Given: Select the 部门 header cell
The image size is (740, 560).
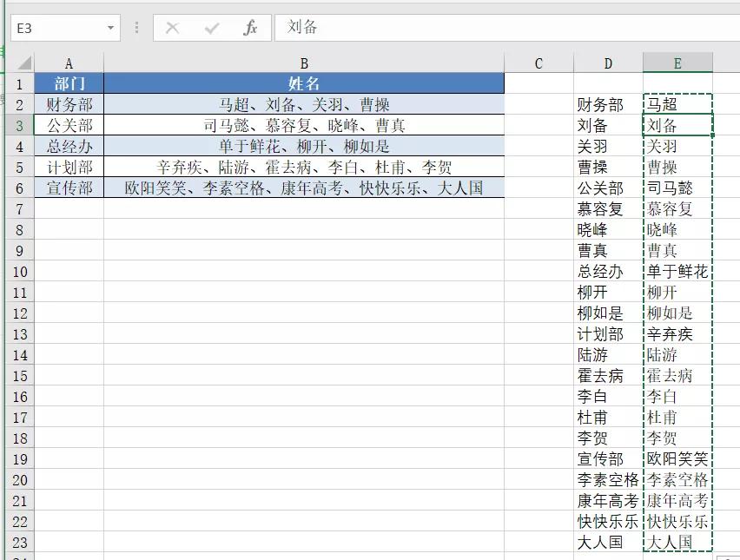Looking at the screenshot, I should pos(69,82).
